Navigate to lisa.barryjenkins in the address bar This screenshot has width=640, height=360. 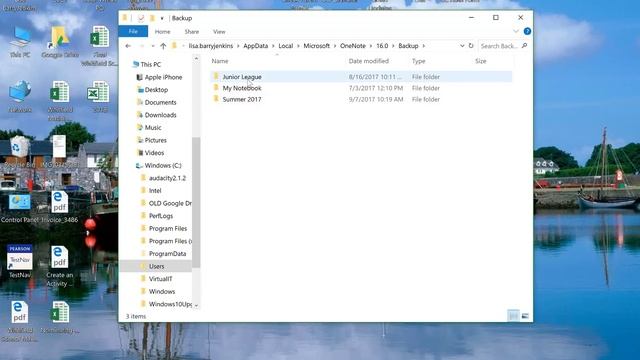click(211, 46)
